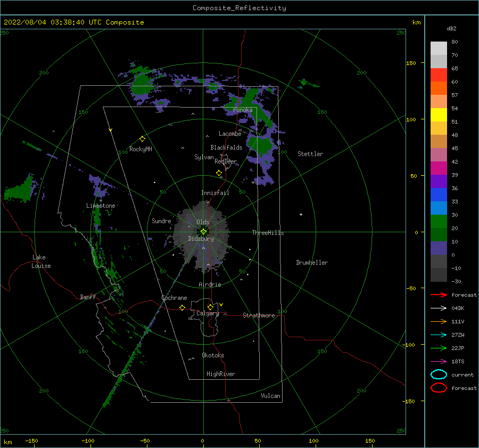
Task: Click the magenta 18TS arrow in the legend
Action: tap(439, 362)
